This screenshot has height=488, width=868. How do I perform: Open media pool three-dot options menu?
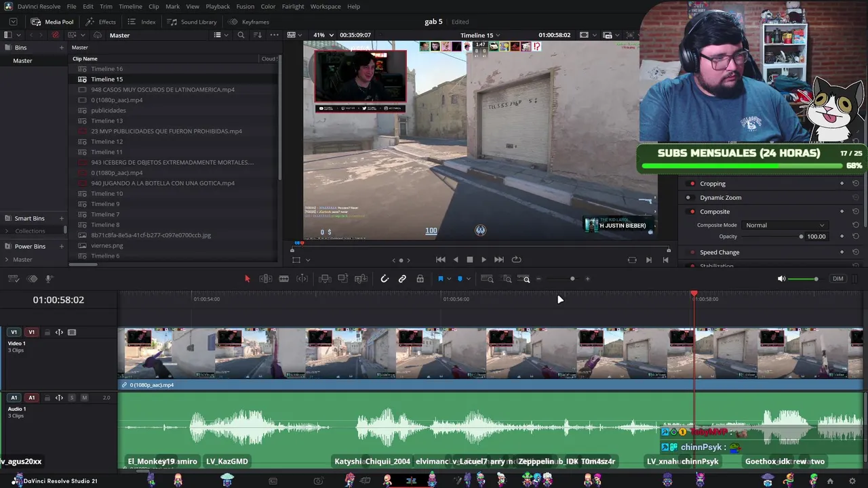tap(274, 35)
